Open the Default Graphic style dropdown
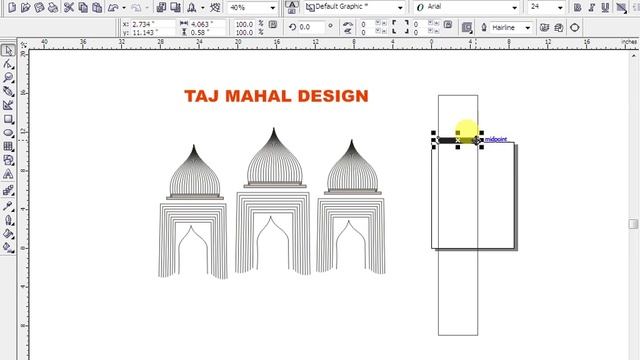640x360 pixels. click(400, 8)
